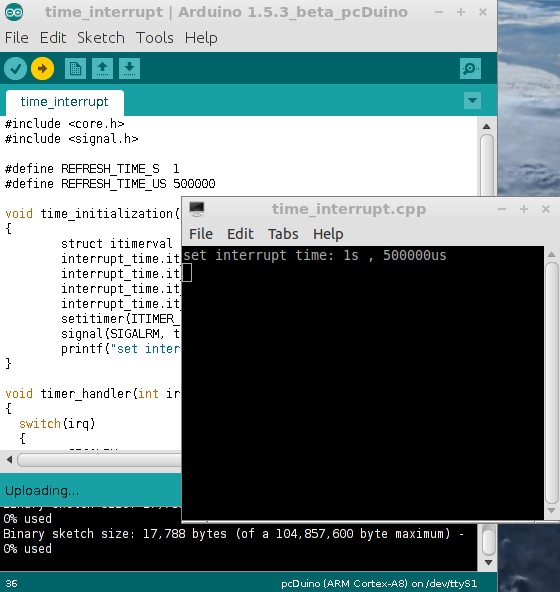Click the '#include <core.h>' line
The width and height of the screenshot is (560, 592).
click(65, 124)
